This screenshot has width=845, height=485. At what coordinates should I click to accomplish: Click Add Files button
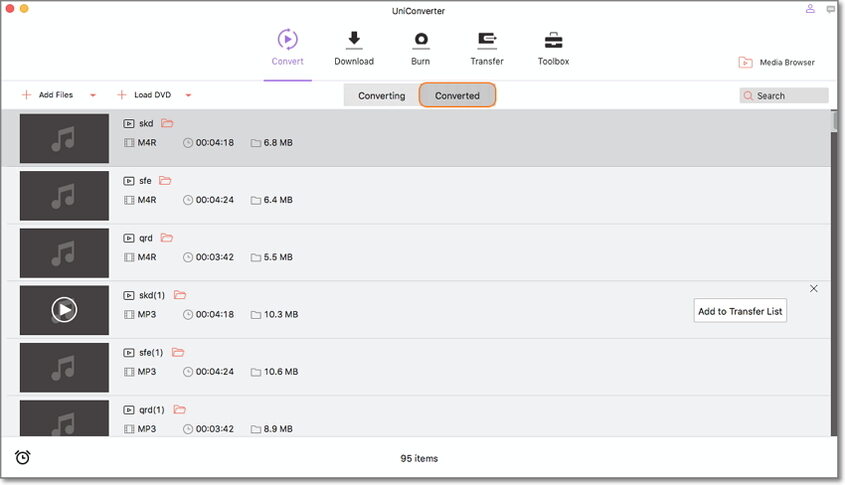point(47,95)
